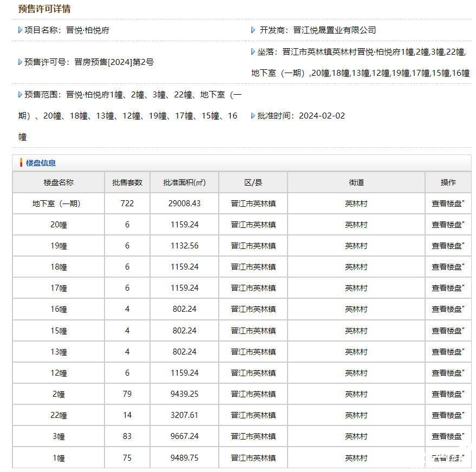Viewport: 476px width, 472px height.
Task: View 查看楼盘 for the 22幢 row
Action: pyautogui.click(x=447, y=415)
